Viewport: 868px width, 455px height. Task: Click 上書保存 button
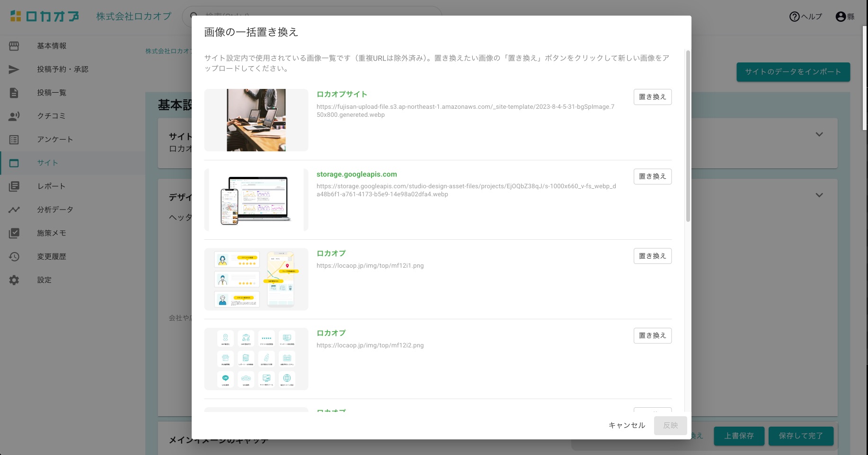[739, 436]
